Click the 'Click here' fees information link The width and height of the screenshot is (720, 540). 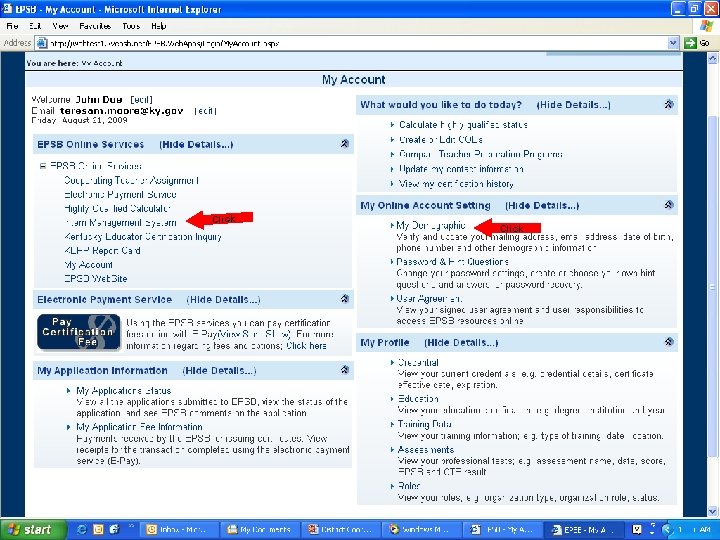pyautogui.click(x=306, y=346)
